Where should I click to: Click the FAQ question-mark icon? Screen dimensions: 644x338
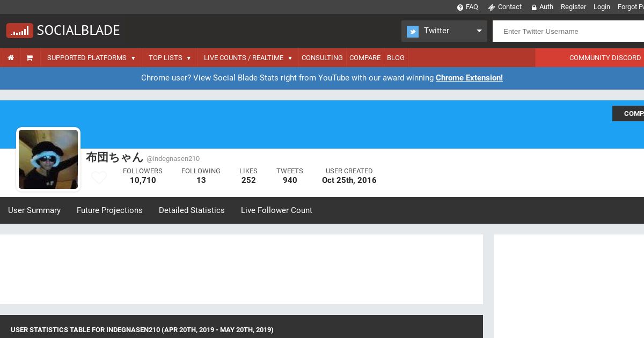[460, 8]
